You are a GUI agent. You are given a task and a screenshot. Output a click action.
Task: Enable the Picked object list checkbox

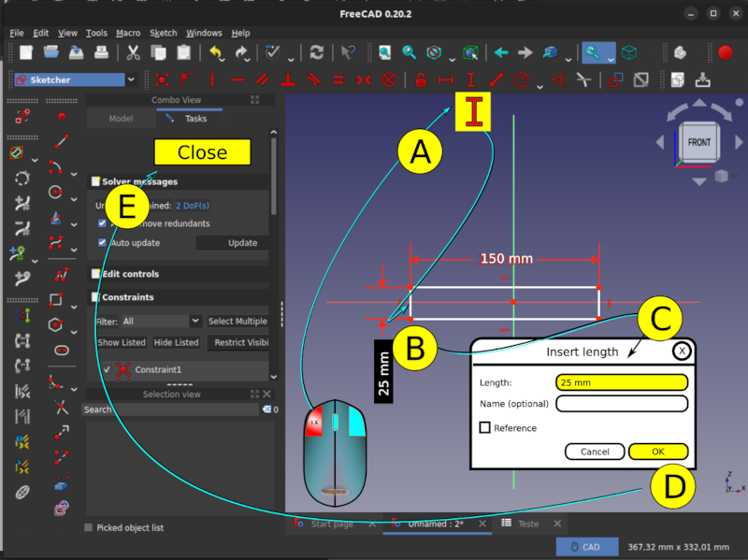tap(88, 527)
